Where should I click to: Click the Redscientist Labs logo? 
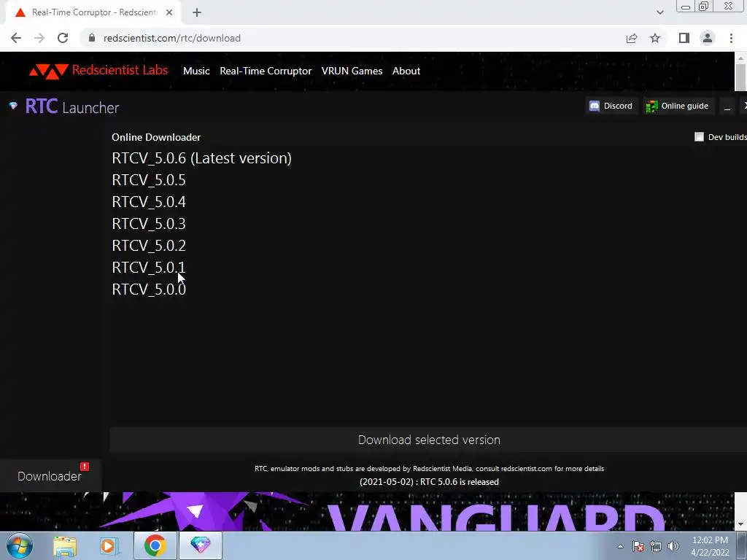[98, 71]
